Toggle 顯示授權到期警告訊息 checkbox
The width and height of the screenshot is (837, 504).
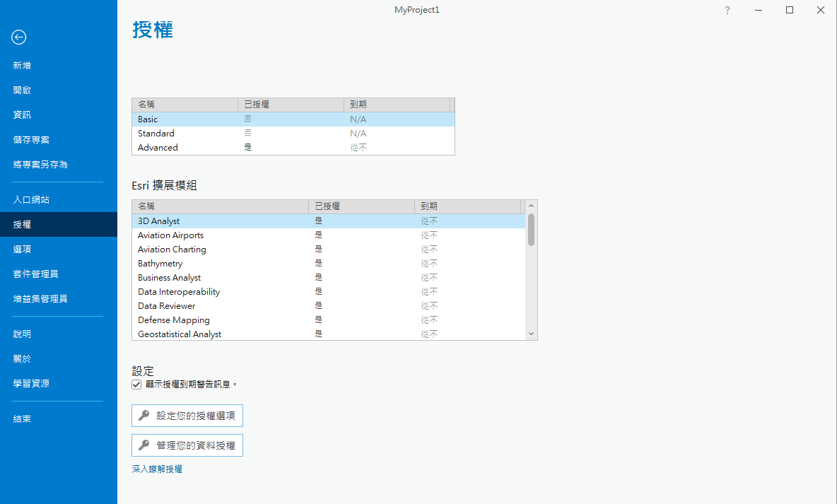[136, 385]
